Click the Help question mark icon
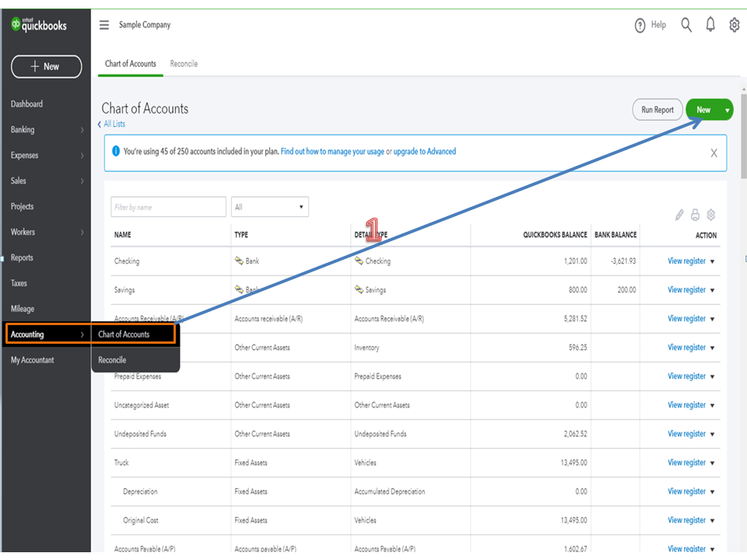Image resolution: width=747 pixels, height=560 pixels. pyautogui.click(x=640, y=26)
